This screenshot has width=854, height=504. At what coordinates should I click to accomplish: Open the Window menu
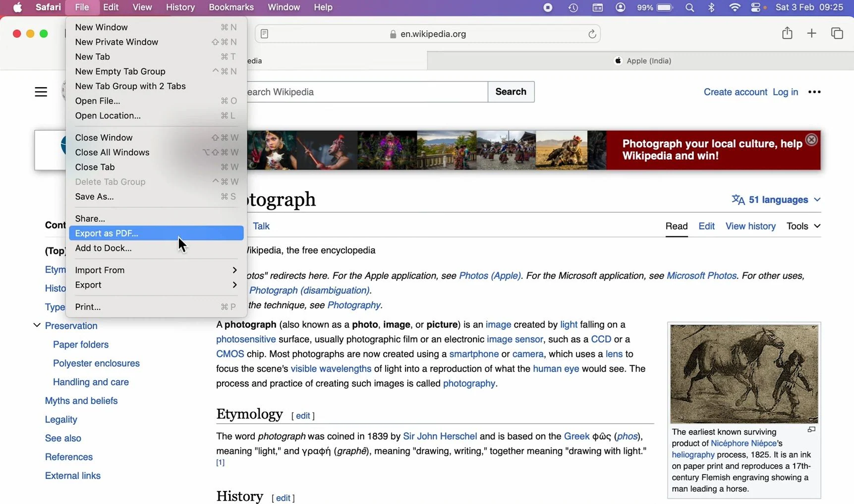coord(284,7)
